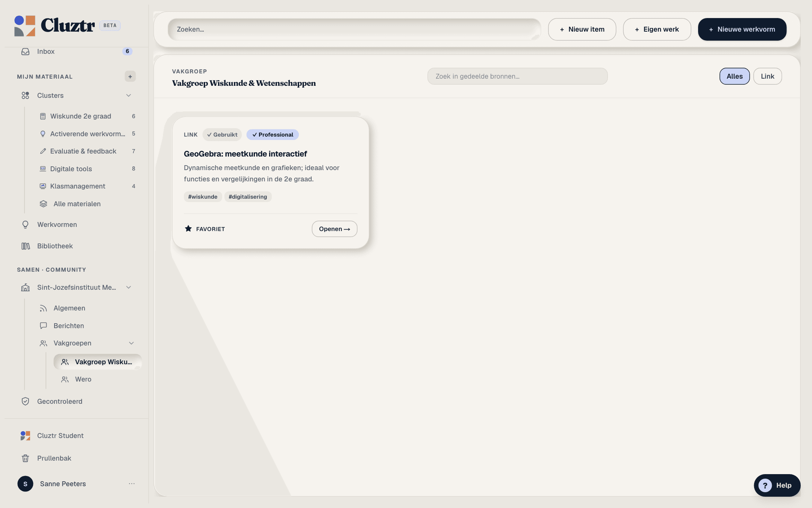812x508 pixels.
Task: Click Nieuw item button
Action: (582, 29)
